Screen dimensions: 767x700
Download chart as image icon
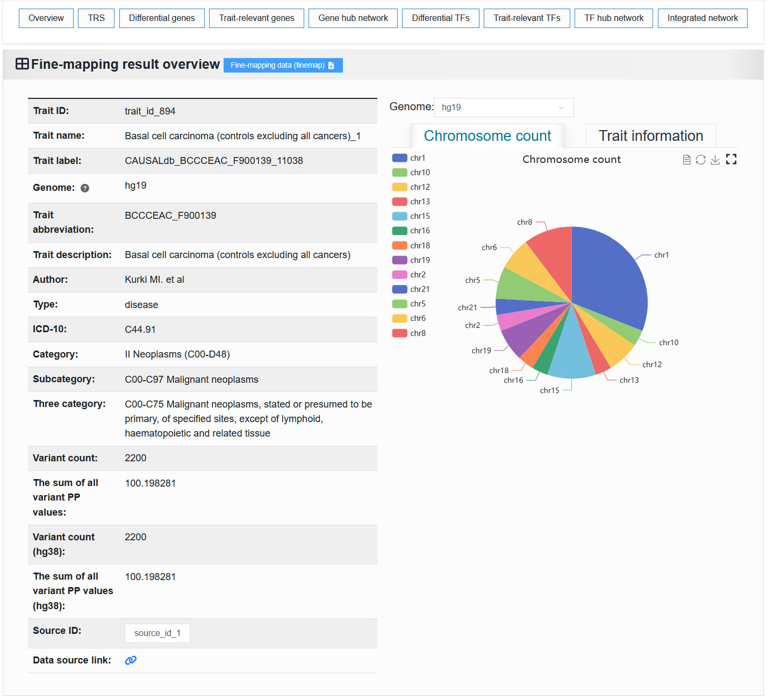pos(715,160)
